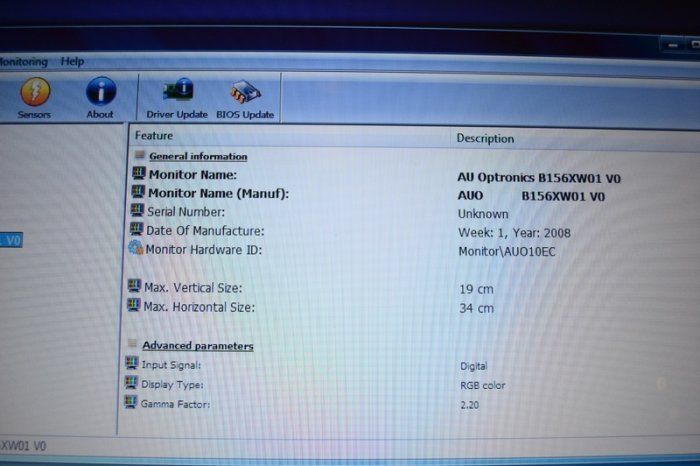
Task: Select the Input Signal: label
Action: [x=171, y=365]
